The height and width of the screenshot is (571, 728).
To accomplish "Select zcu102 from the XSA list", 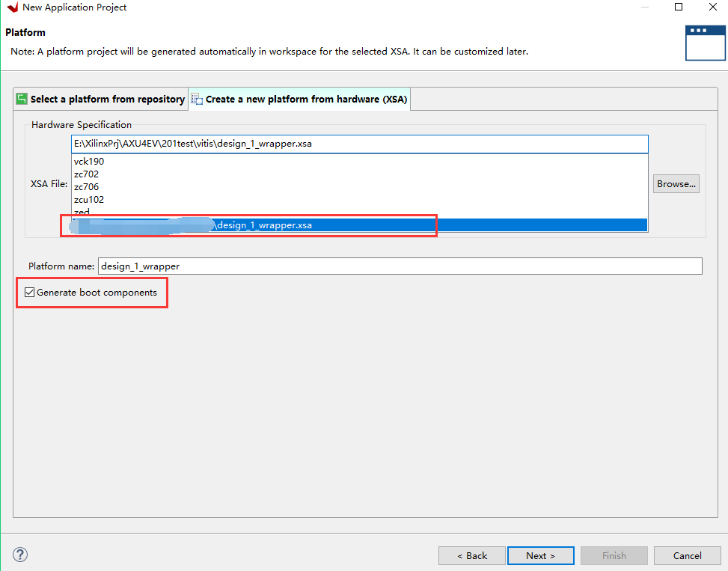I will point(360,200).
